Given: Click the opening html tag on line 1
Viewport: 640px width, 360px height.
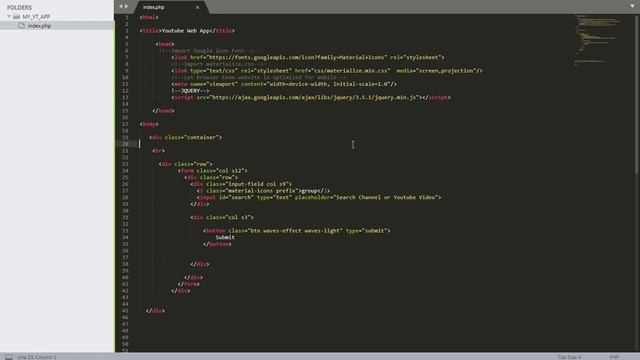Looking at the screenshot, I should (149, 18).
